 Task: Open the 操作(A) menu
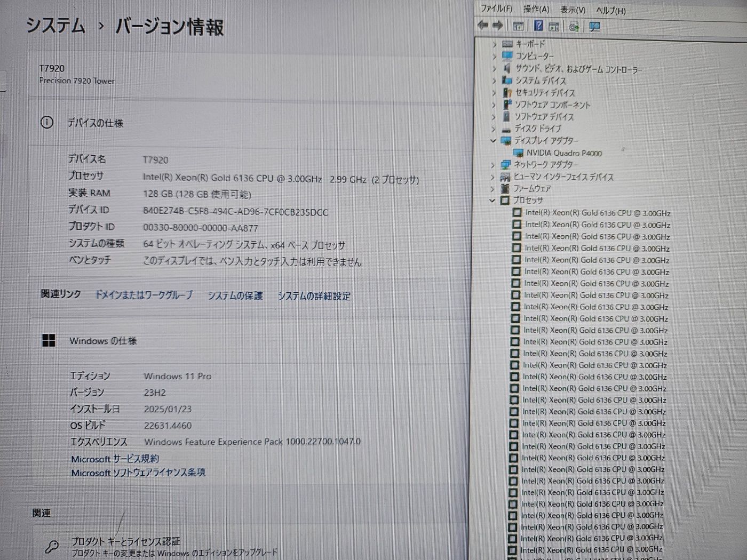(536, 9)
